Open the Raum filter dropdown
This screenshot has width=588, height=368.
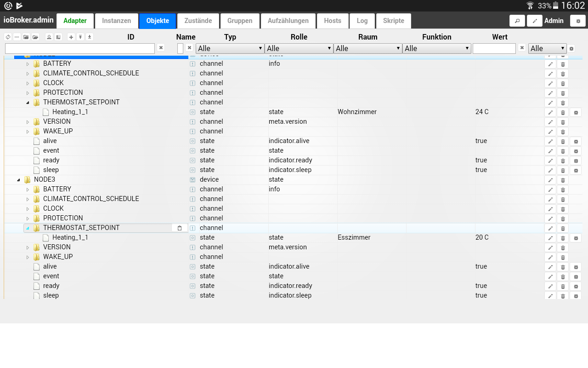point(367,48)
